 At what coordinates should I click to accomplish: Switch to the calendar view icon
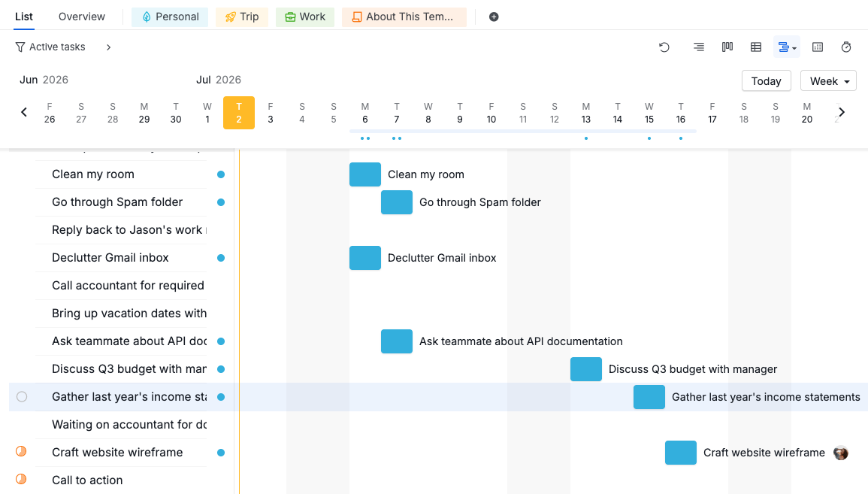coord(818,47)
